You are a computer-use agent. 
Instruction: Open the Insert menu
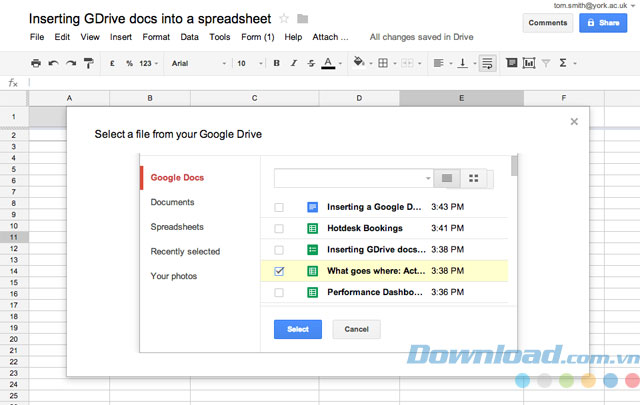(120, 37)
